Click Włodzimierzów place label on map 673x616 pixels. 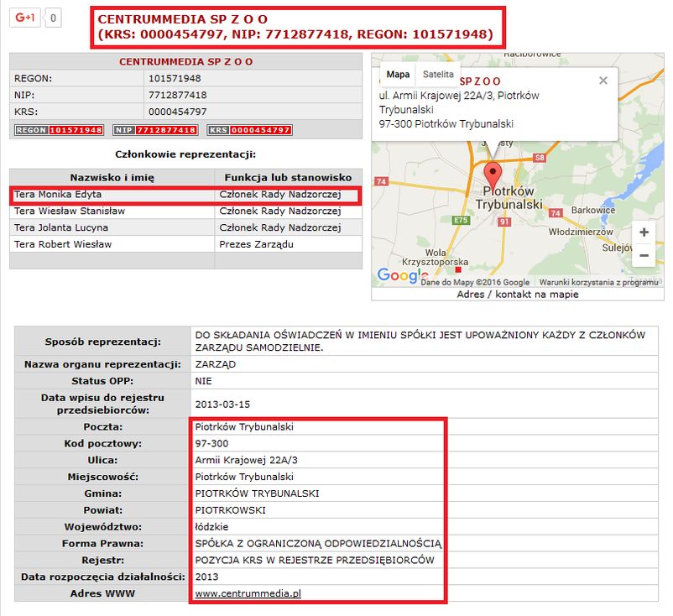pyautogui.click(x=581, y=232)
